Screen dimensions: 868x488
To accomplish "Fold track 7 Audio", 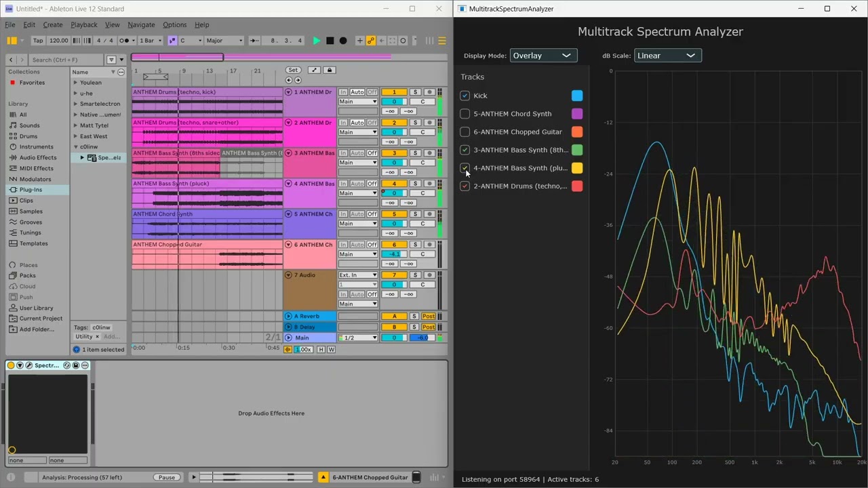I will 288,275.
